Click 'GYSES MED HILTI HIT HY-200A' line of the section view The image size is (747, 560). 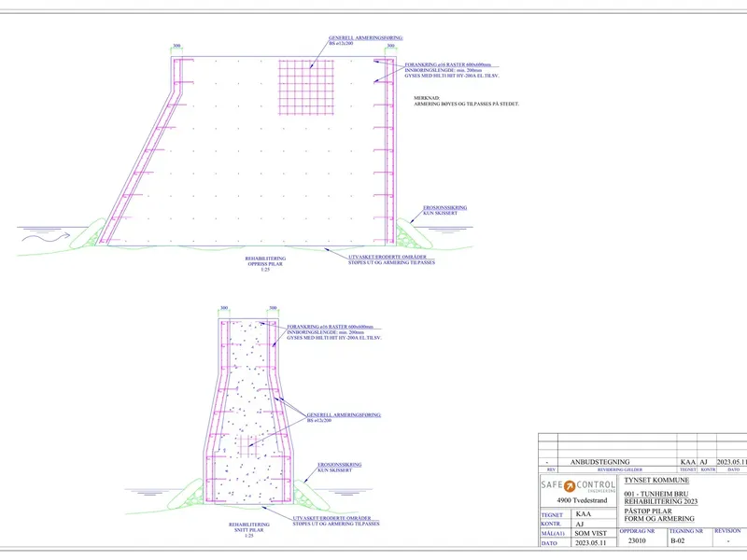334,338
